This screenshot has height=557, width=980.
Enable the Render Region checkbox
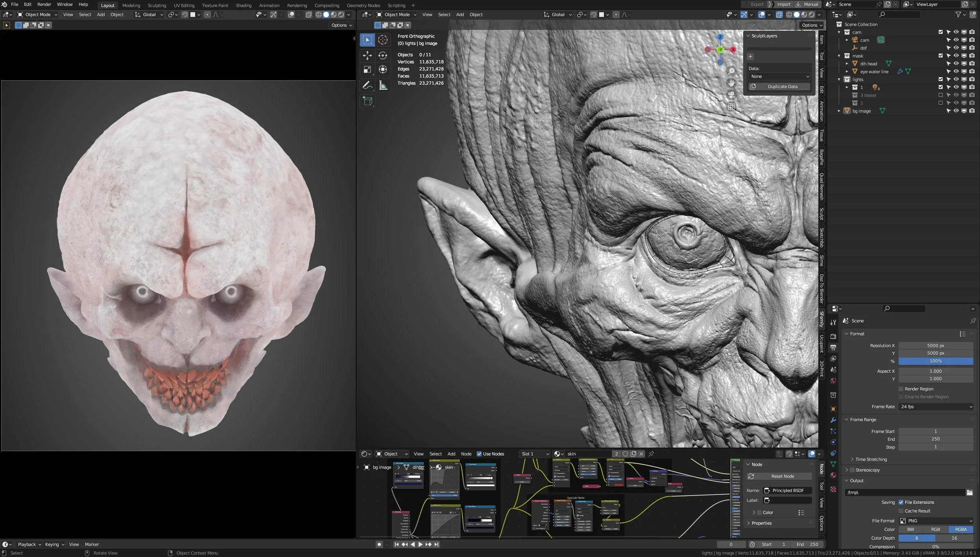click(x=901, y=389)
